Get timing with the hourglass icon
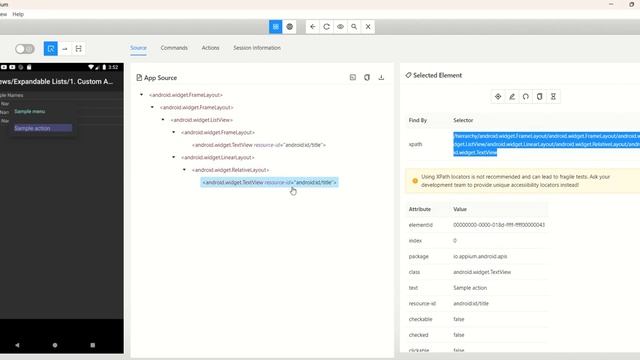 [x=553, y=97]
